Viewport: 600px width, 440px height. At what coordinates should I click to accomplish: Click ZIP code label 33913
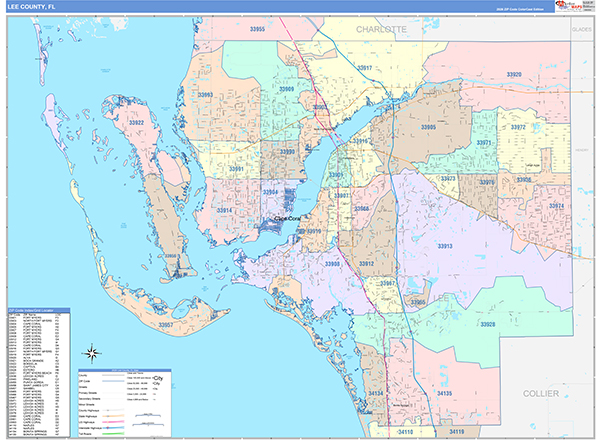pos(445,246)
